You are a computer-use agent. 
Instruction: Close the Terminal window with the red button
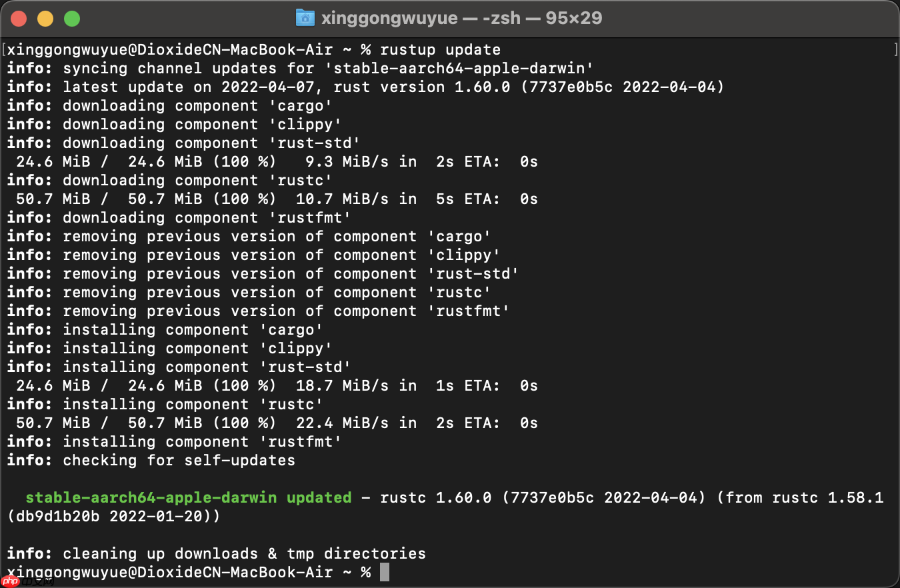pyautogui.click(x=19, y=19)
